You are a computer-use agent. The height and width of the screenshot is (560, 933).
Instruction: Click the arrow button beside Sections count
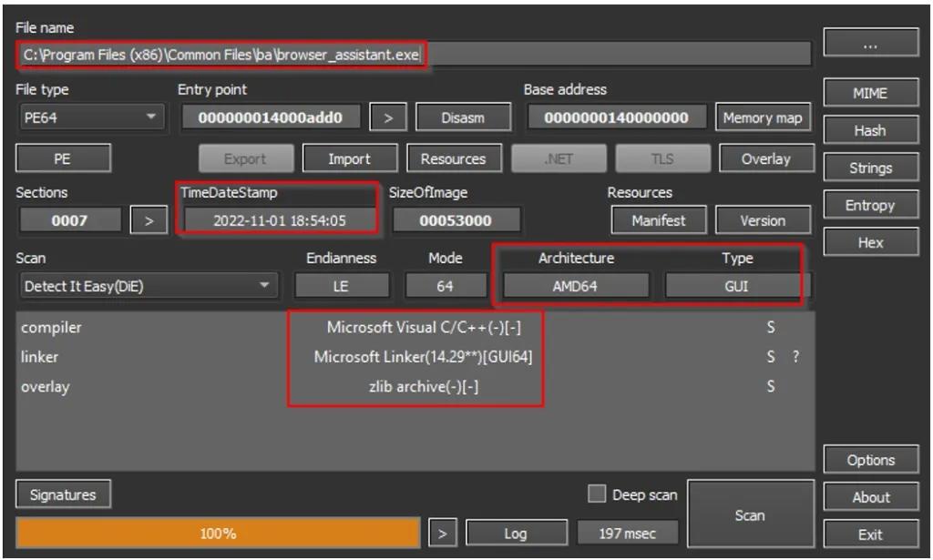pos(149,220)
